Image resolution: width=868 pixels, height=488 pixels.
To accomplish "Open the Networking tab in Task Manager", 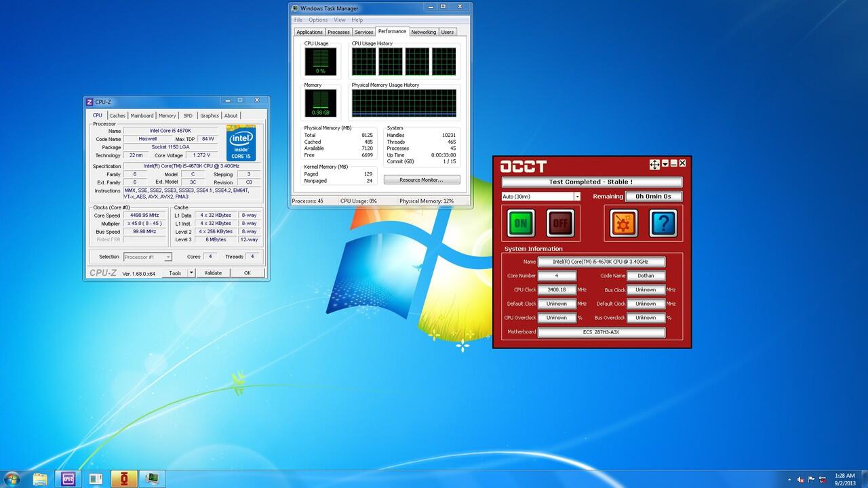I will click(424, 32).
